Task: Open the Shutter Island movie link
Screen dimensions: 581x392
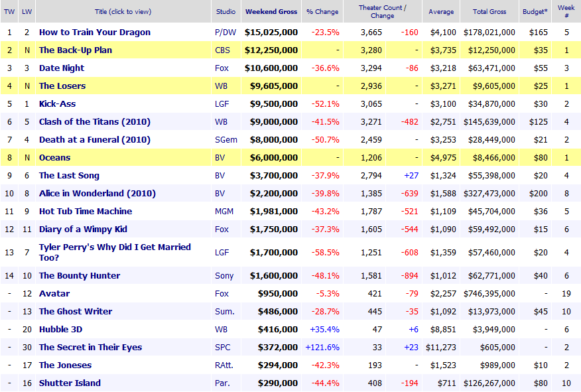Action: coord(70,383)
